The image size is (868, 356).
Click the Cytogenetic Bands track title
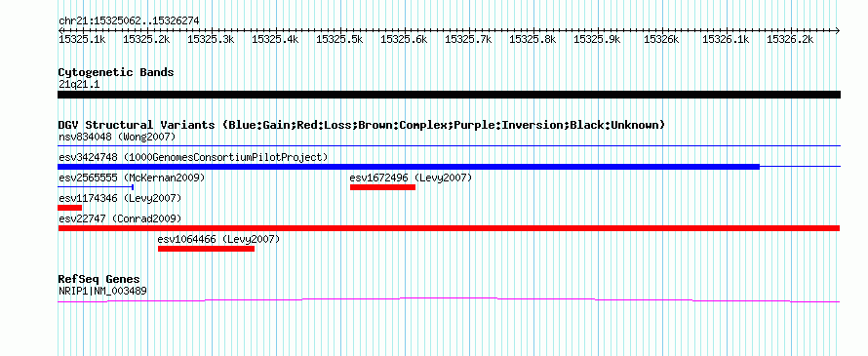pos(116,72)
